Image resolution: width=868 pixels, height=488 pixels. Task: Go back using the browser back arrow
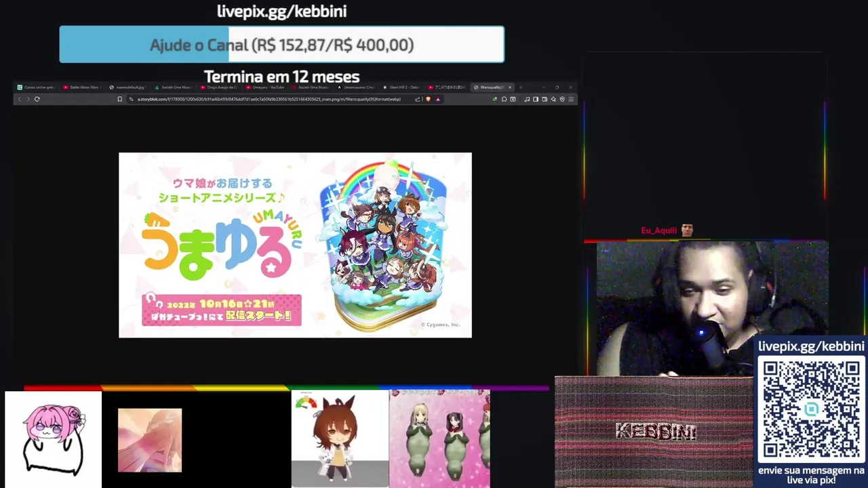(x=19, y=99)
